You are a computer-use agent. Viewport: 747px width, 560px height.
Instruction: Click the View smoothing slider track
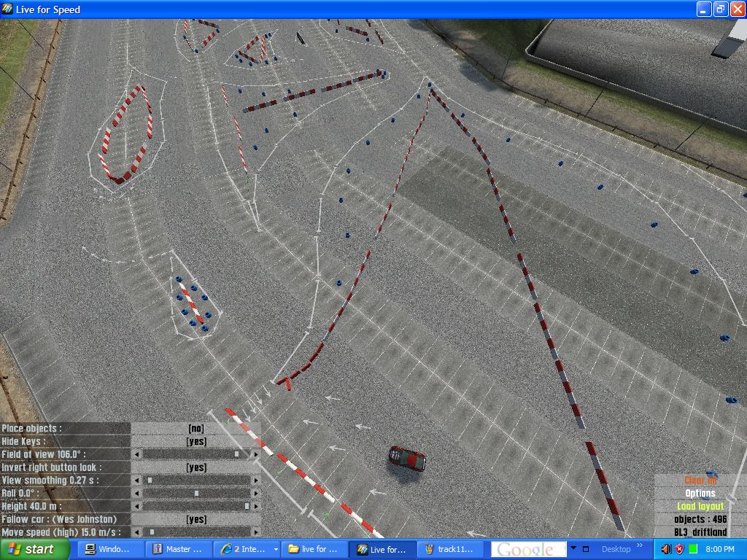pyautogui.click(x=197, y=481)
